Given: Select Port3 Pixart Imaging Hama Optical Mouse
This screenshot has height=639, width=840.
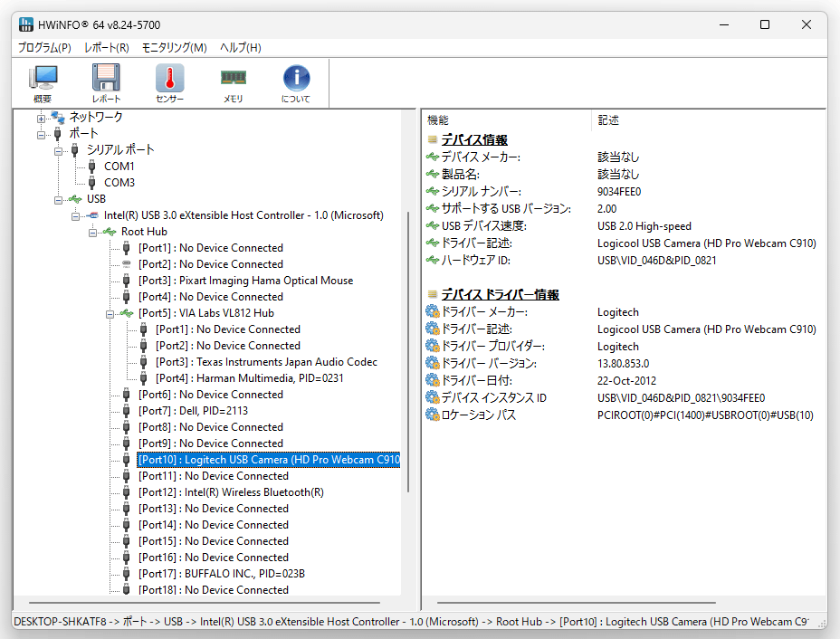Looking at the screenshot, I should [x=246, y=281].
